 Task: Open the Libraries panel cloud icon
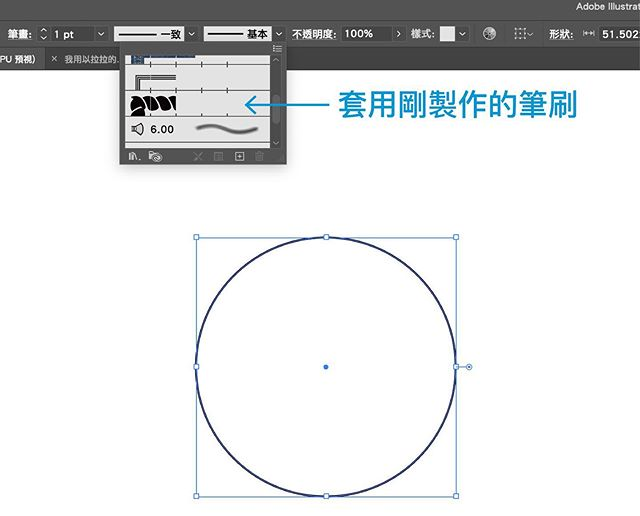(155, 156)
